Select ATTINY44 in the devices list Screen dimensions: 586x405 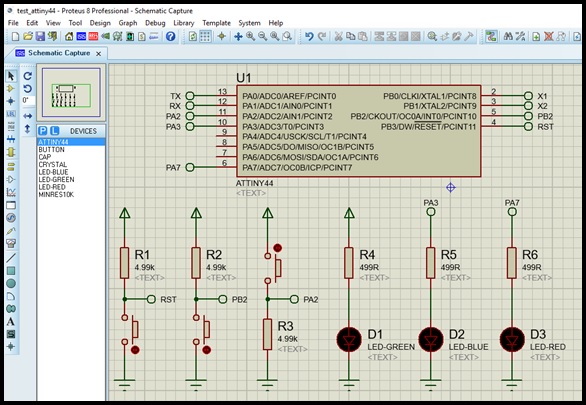point(71,142)
